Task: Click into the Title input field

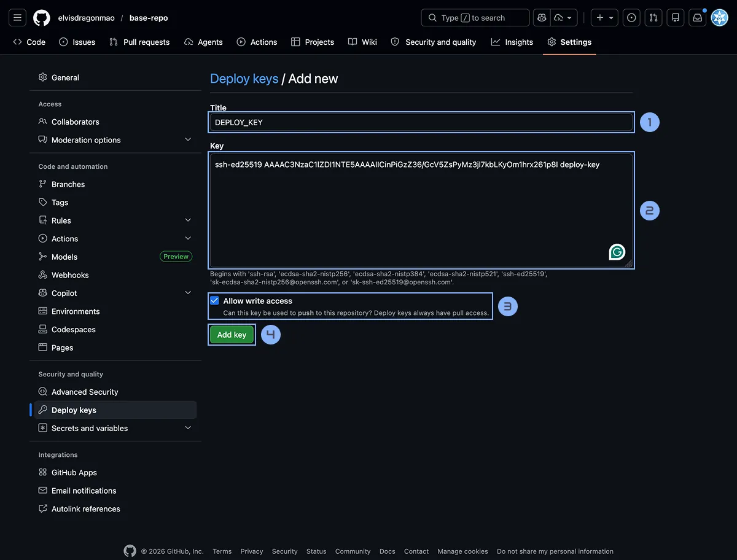Action: (421, 122)
